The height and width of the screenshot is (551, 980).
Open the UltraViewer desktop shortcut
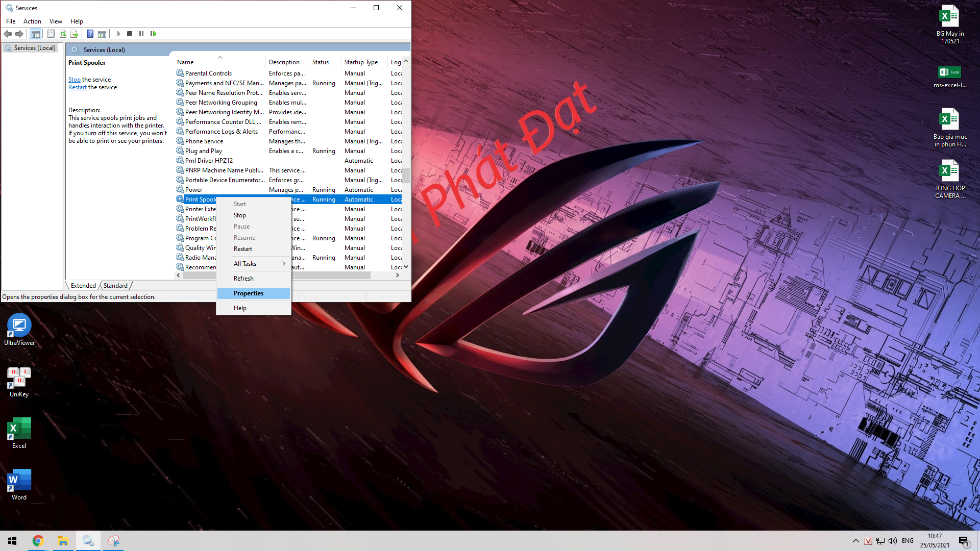click(x=19, y=330)
